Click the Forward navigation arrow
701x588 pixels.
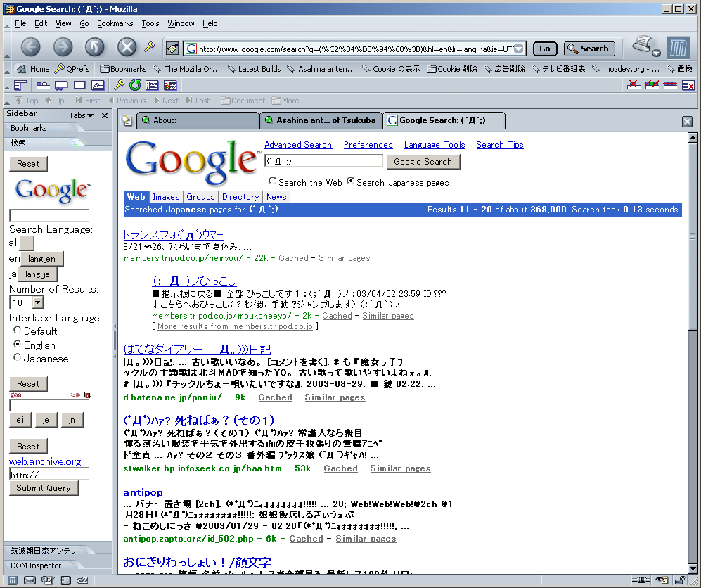coord(63,47)
